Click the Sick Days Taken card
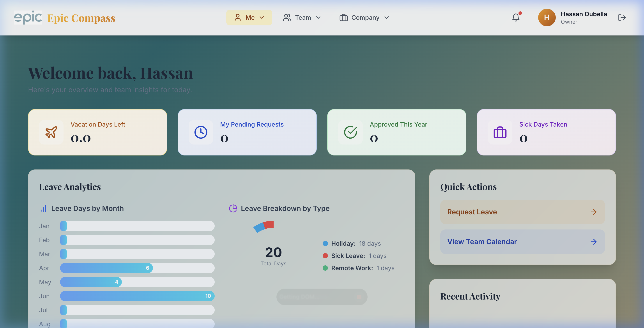Image resolution: width=644 pixels, height=328 pixels. tap(546, 132)
